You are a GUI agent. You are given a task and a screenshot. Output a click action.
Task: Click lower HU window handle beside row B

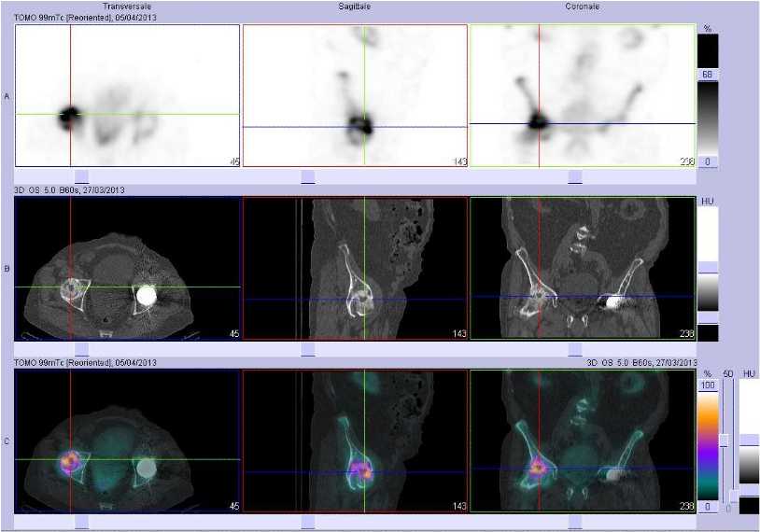coord(708,318)
